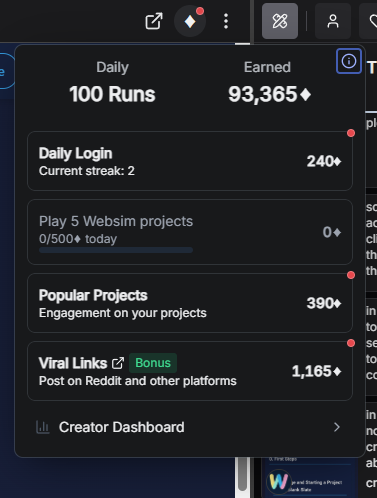377x498 pixels.
Task: Open the user profile icon
Action: [333, 21]
